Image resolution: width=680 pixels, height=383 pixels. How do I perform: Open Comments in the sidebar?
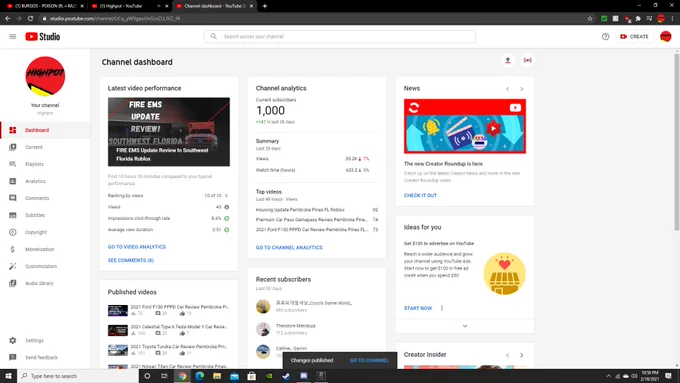(45, 198)
